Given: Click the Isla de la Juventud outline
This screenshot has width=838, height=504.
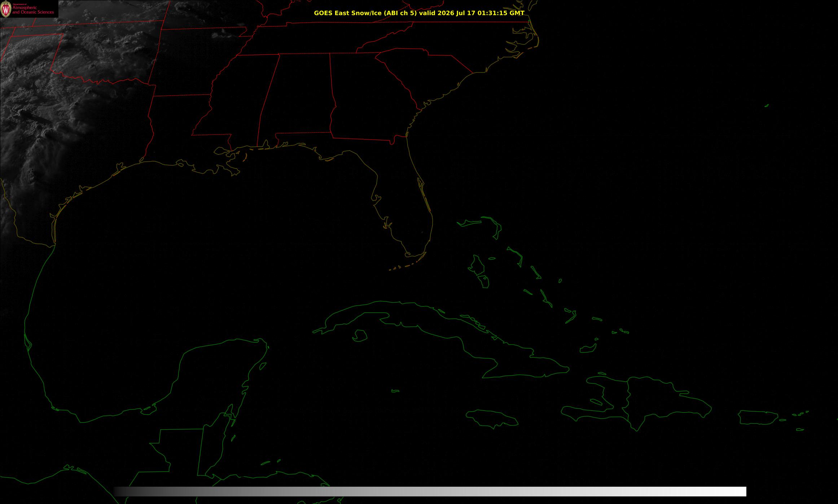Looking at the screenshot, I should click(x=360, y=336).
